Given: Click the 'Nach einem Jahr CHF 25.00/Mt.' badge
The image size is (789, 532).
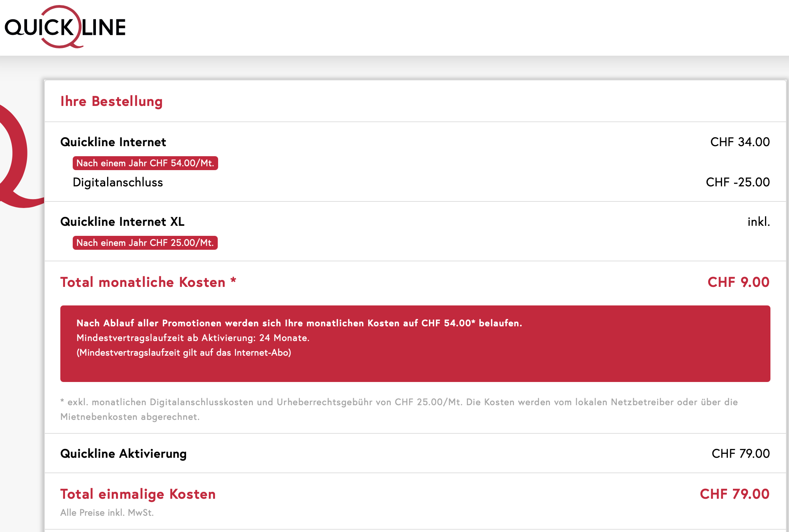Looking at the screenshot, I should click(x=145, y=243).
